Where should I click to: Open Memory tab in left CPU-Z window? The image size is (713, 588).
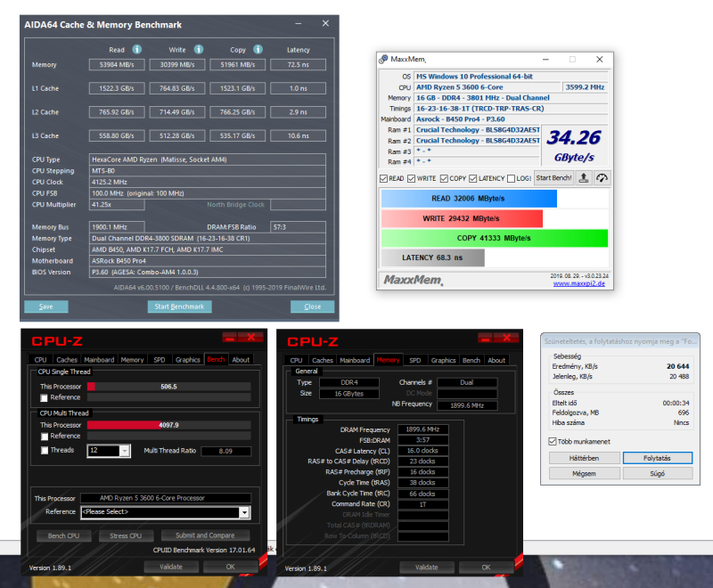pos(132,359)
